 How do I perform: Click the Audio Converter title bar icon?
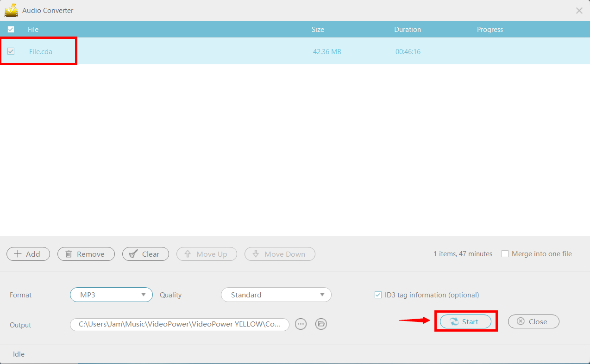(11, 10)
